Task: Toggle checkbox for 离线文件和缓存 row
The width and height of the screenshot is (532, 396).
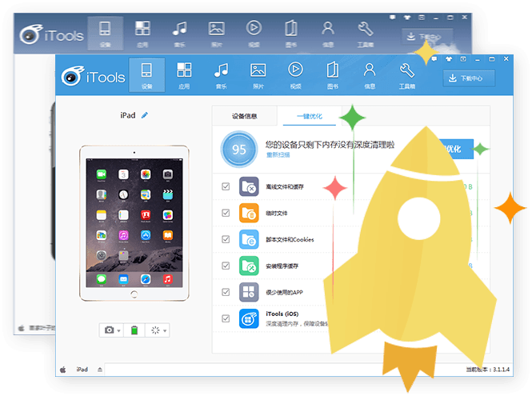Action: [226, 186]
